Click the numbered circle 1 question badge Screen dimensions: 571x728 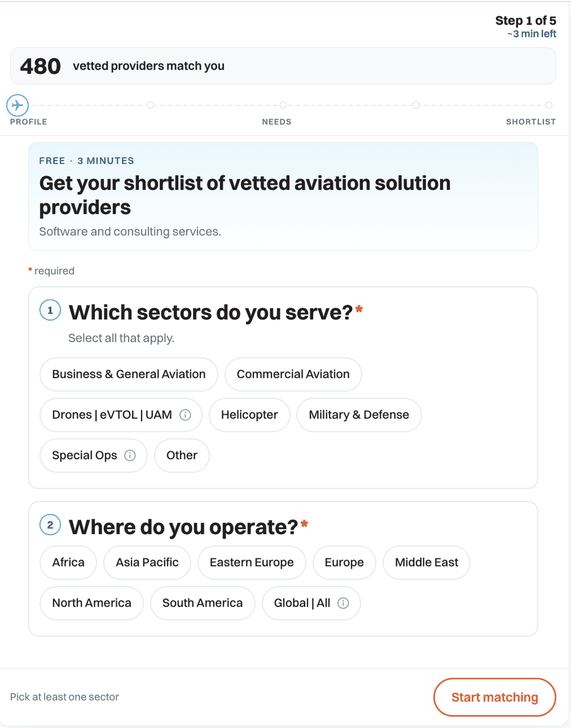pos(50,310)
